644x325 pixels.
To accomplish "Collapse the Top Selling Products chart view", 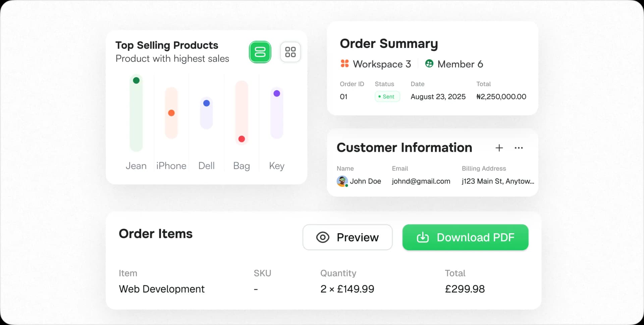I will [260, 52].
